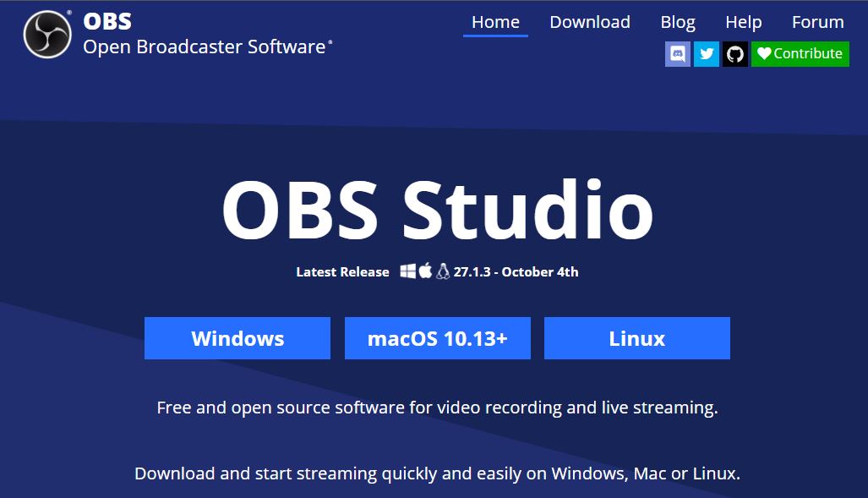Click the OBS logo icon

tap(47, 35)
